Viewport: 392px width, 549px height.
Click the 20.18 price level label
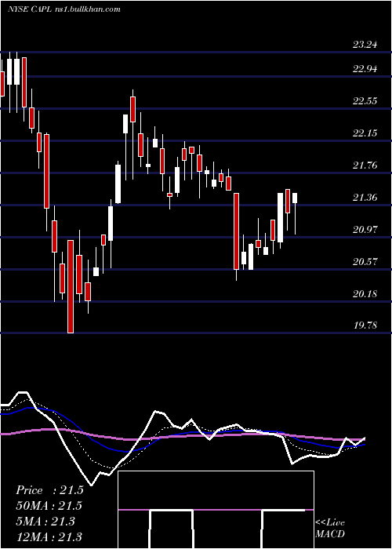[365, 294]
